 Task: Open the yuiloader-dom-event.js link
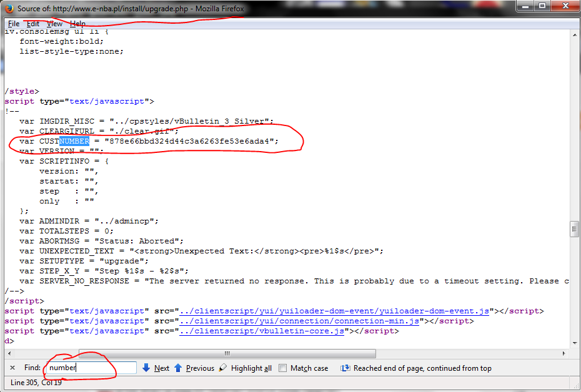click(334, 311)
